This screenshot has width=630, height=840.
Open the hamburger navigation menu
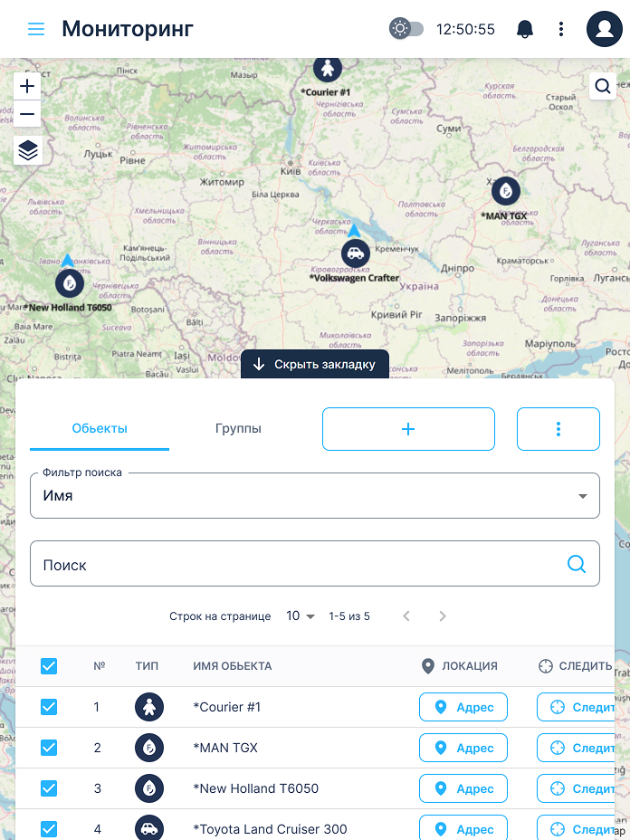pos(36,29)
